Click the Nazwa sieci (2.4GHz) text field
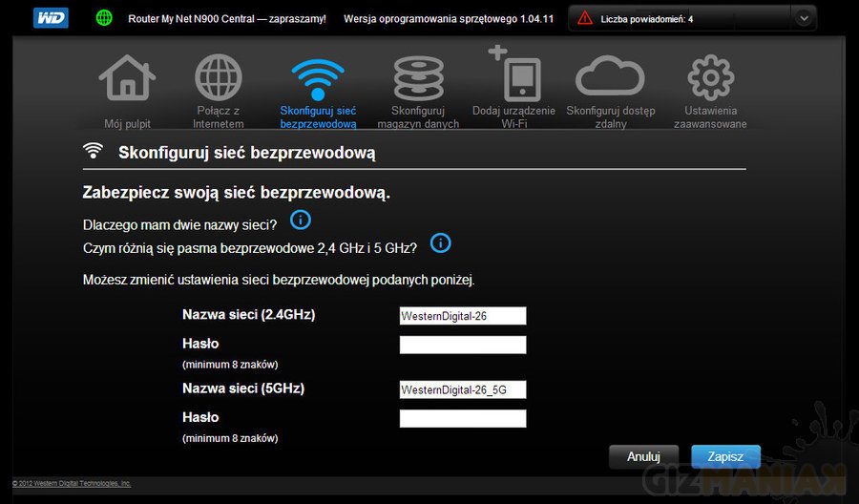Screen dimensions: 859x504 (x=463, y=316)
